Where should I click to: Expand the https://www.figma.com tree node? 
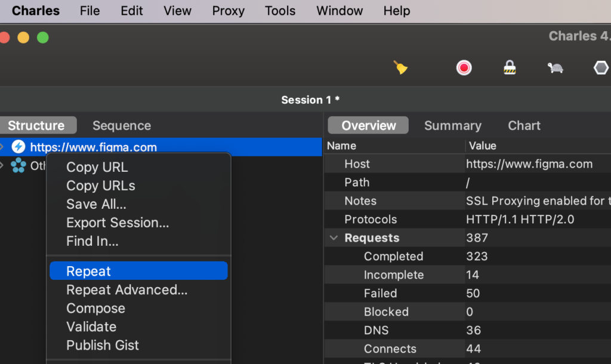[2, 147]
